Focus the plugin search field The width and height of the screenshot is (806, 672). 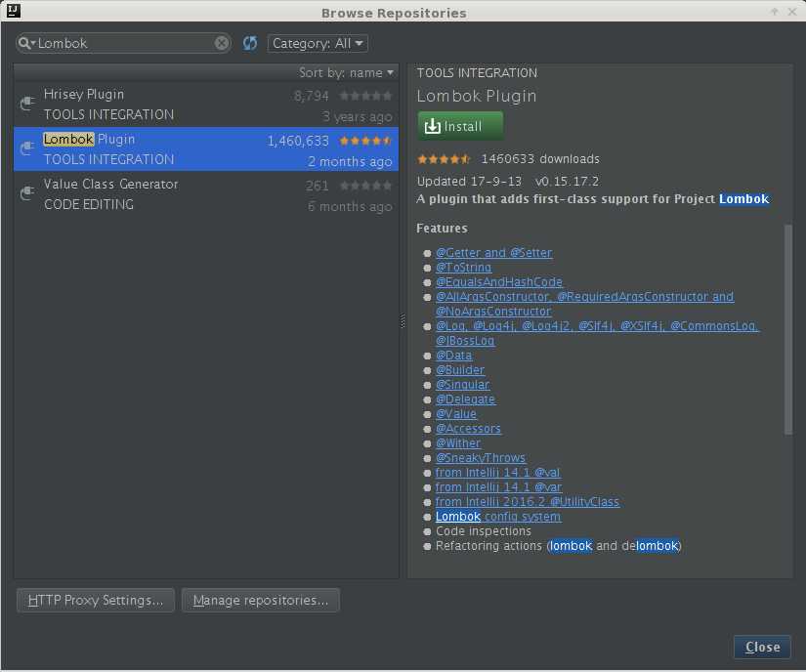(125, 43)
